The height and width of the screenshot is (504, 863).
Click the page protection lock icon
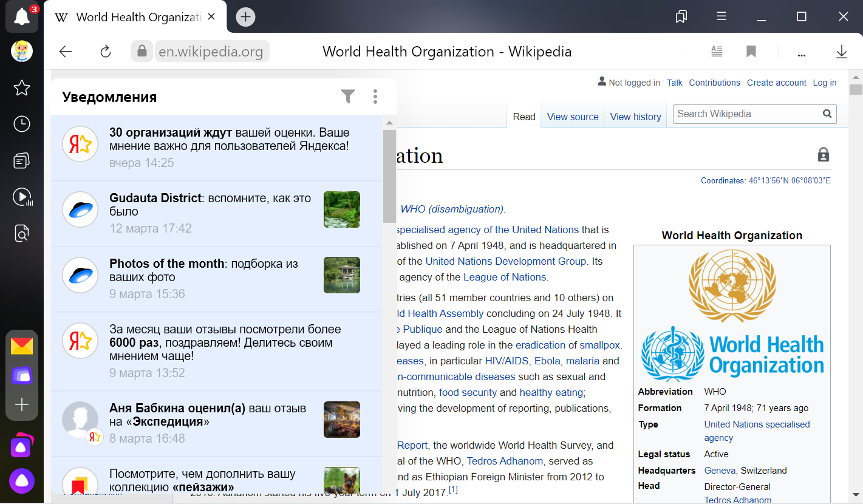[824, 154]
